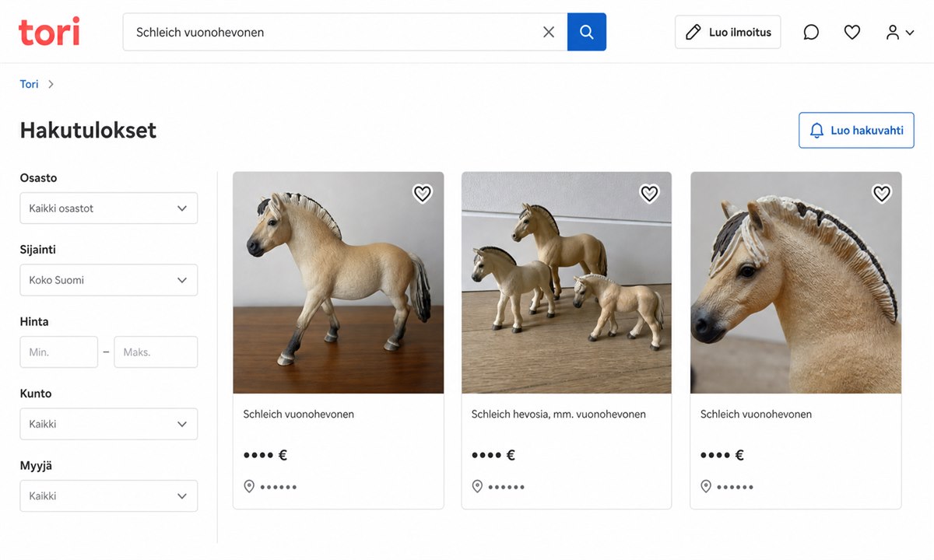This screenshot has width=934, height=560.
Task: Click the price of the first listing
Action: pos(265,455)
